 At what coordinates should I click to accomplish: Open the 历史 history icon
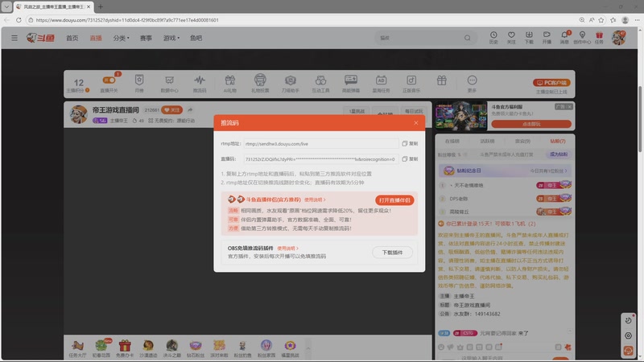pos(493,37)
